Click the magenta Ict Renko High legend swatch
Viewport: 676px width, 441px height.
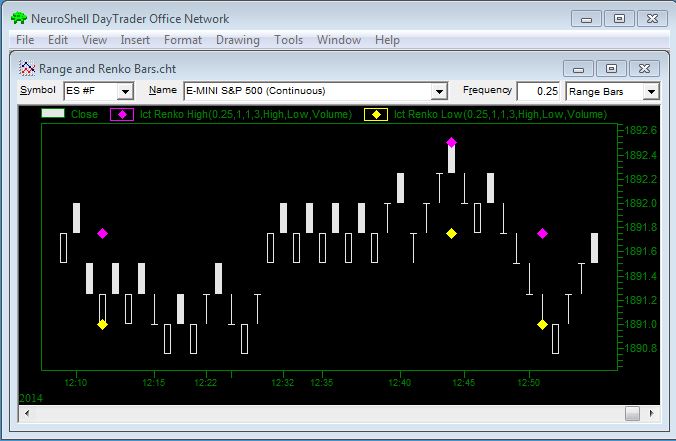122,115
